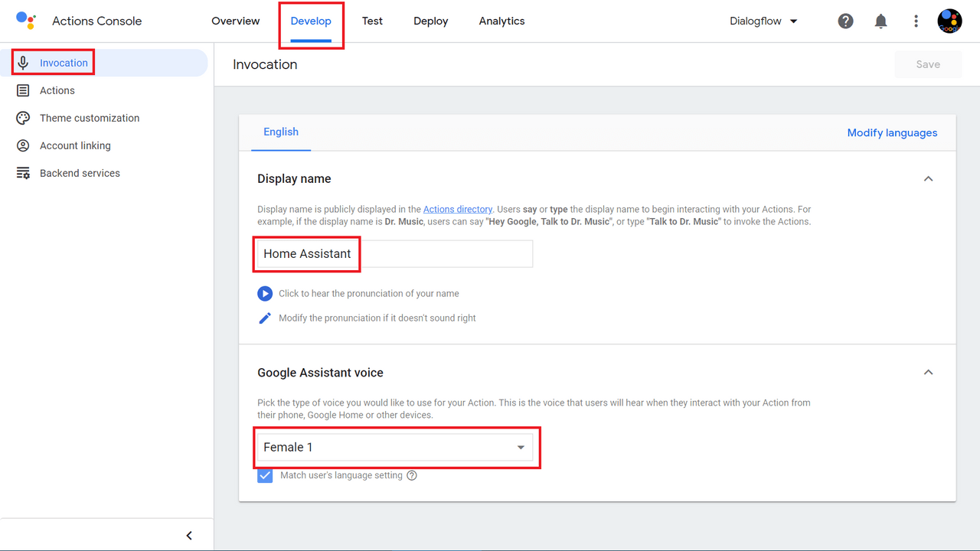
Task: Click the Google Assistant logo
Action: click(26, 21)
